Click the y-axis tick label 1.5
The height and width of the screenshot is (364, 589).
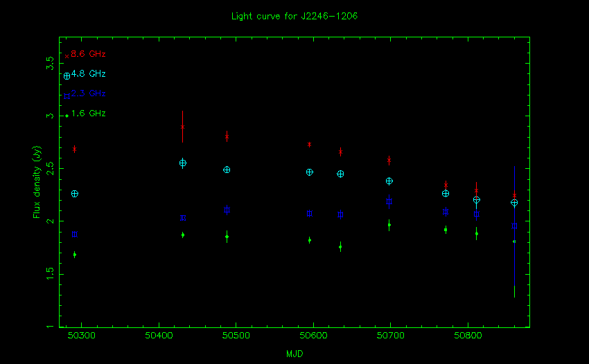pos(50,274)
